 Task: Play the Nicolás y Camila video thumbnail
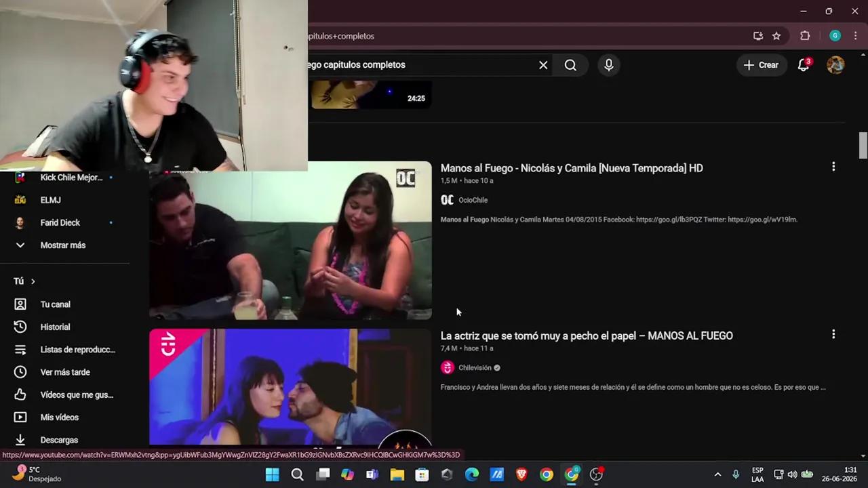click(x=290, y=241)
